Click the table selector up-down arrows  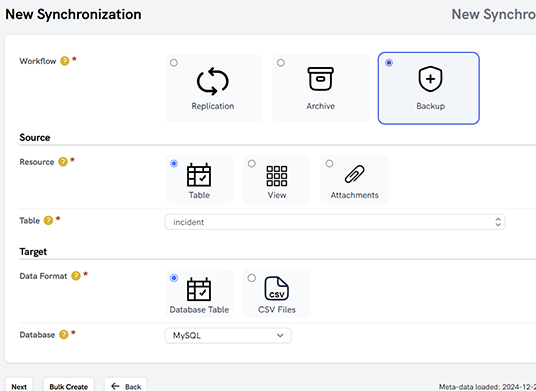pyautogui.click(x=498, y=222)
